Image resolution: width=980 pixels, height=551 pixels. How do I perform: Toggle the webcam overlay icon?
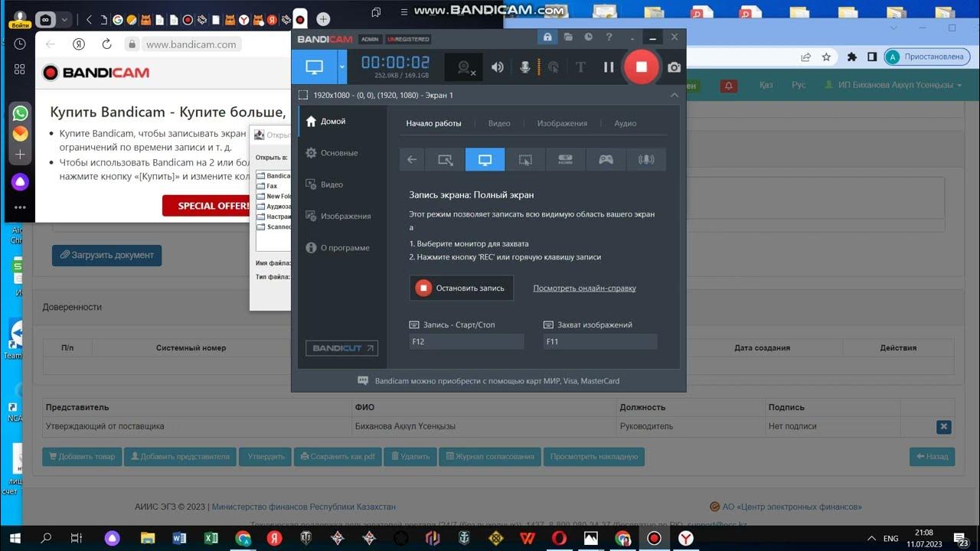465,67
